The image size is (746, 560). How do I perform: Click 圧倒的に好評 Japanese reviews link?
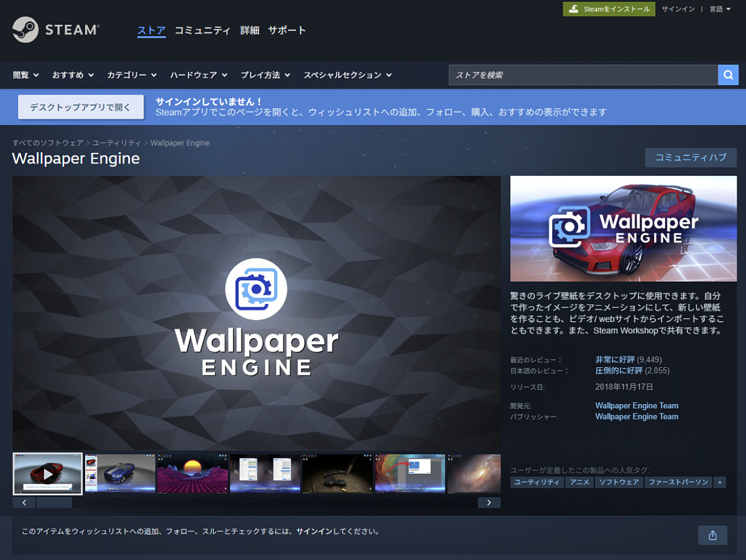pos(619,370)
